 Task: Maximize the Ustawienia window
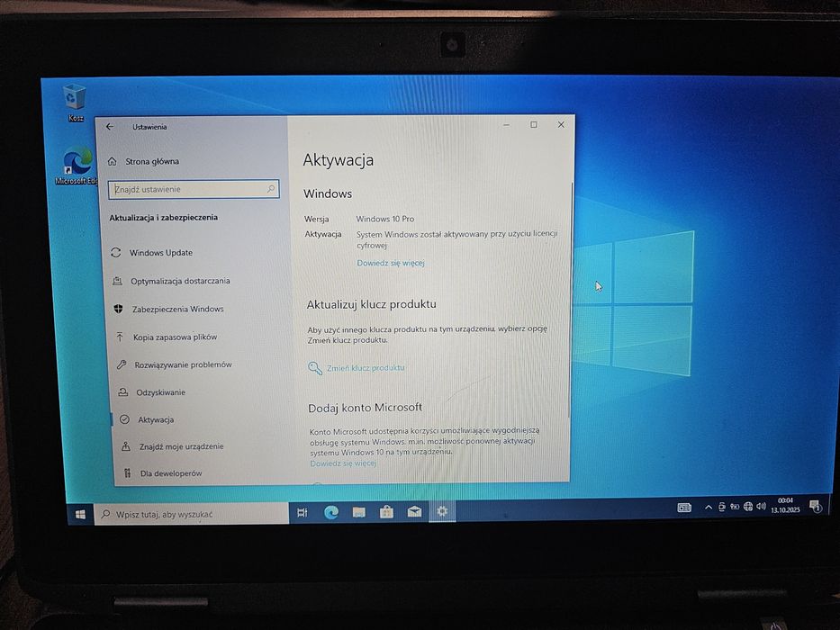tap(534, 125)
